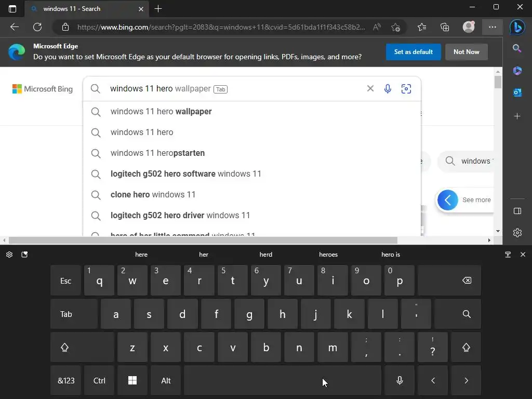Image resolution: width=532 pixels, height=399 pixels.
Task: Select suggestion windows 11 heropstarten
Action: [252, 153]
